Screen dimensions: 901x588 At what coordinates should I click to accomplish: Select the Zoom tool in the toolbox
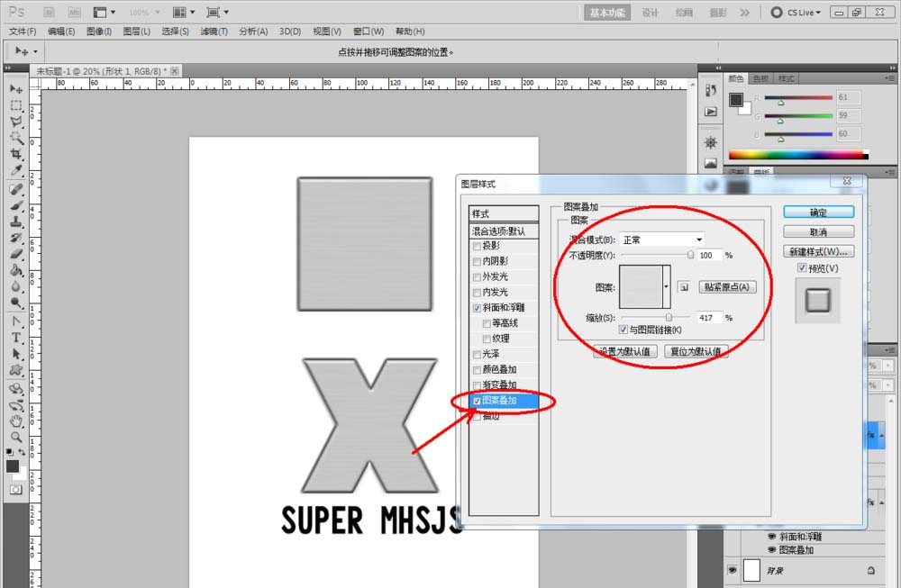[x=16, y=438]
